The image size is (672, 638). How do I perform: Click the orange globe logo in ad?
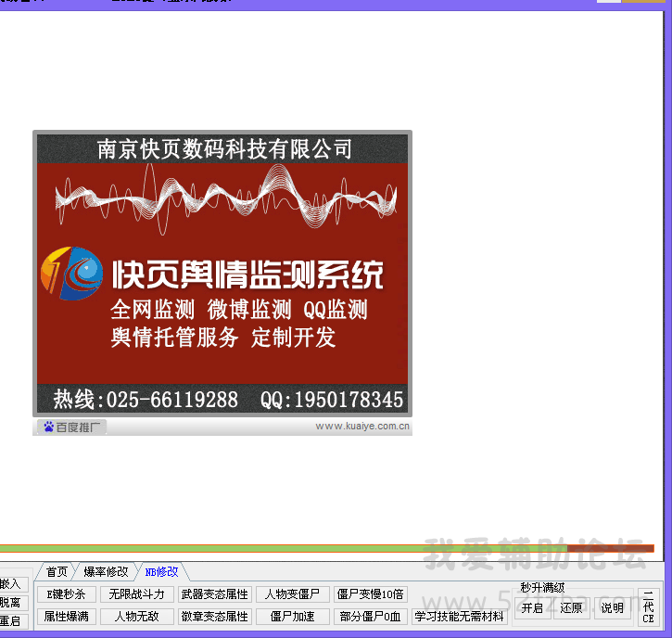coord(71,274)
